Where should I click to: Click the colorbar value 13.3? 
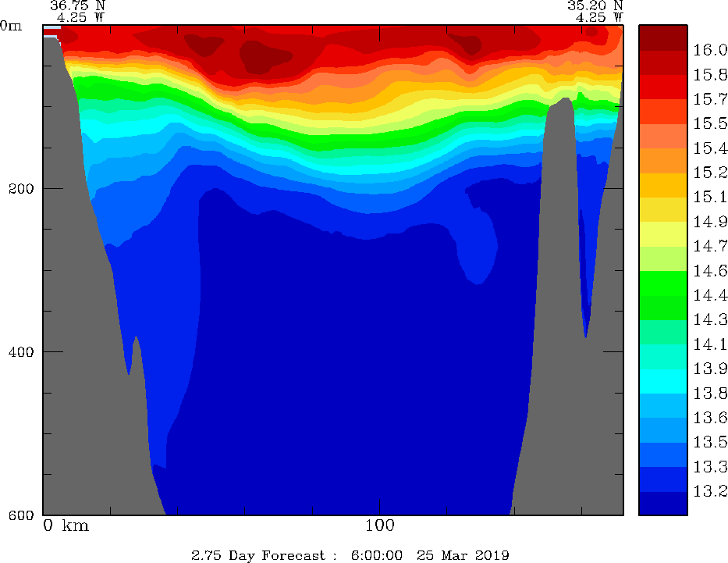710,467
